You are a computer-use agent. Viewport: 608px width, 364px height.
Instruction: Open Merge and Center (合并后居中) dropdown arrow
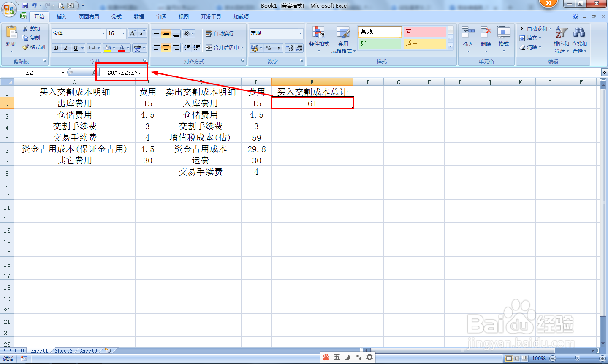(x=242, y=48)
